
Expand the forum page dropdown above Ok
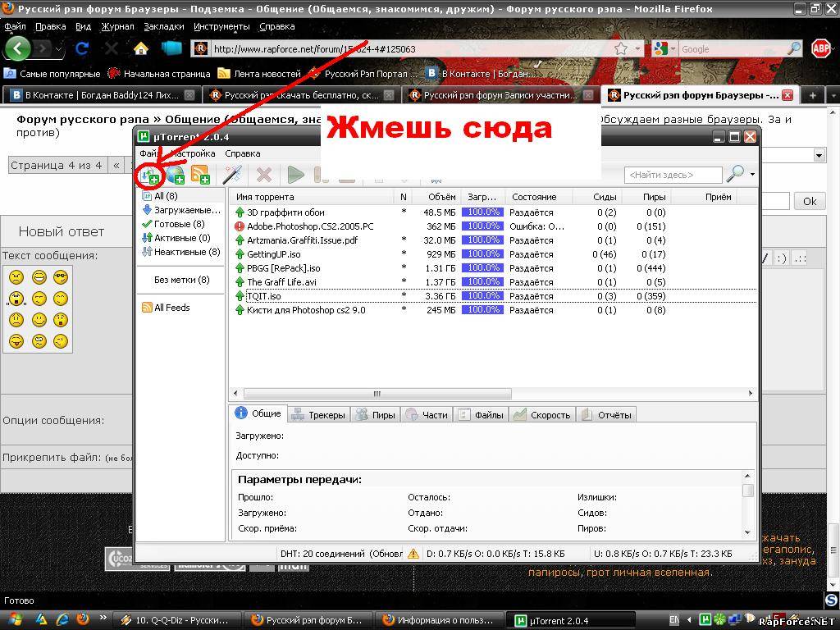819,155
